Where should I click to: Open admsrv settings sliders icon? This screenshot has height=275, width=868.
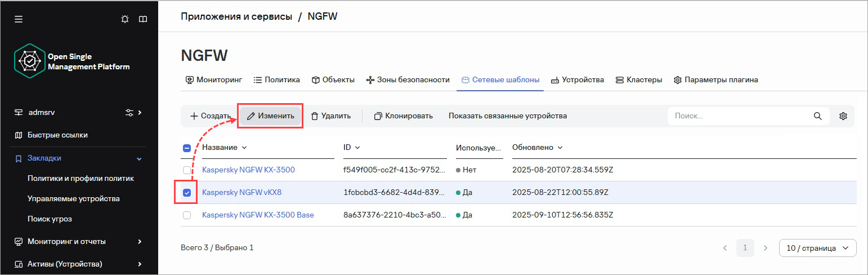click(x=129, y=113)
